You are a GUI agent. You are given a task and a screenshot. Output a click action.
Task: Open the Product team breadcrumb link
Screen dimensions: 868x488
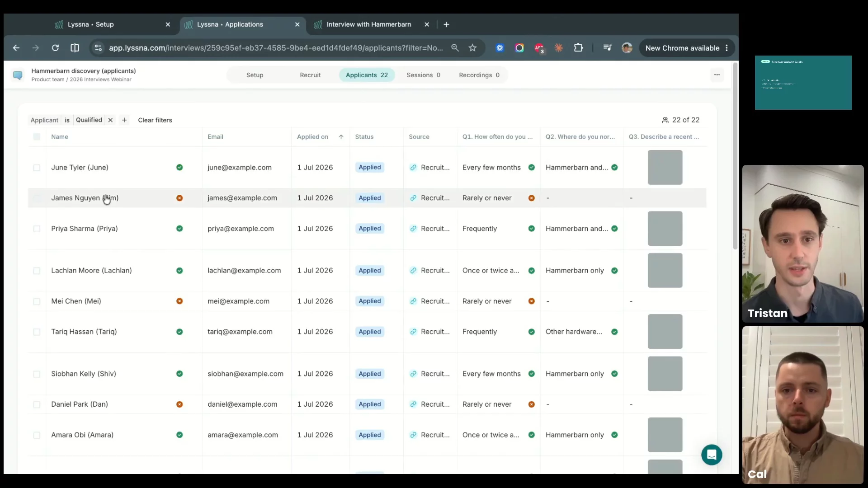[x=47, y=80]
